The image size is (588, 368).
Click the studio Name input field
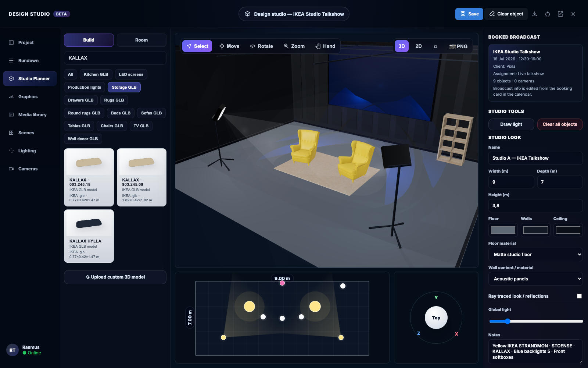pos(535,158)
